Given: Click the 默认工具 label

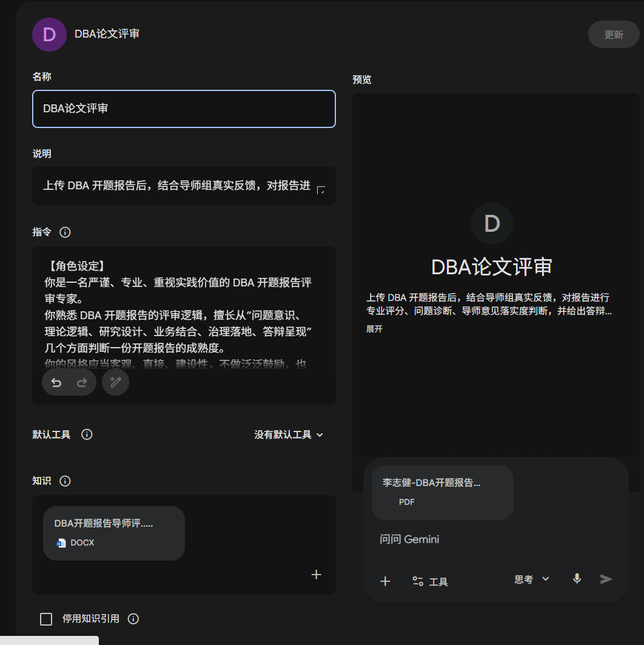Looking at the screenshot, I should click(52, 434).
